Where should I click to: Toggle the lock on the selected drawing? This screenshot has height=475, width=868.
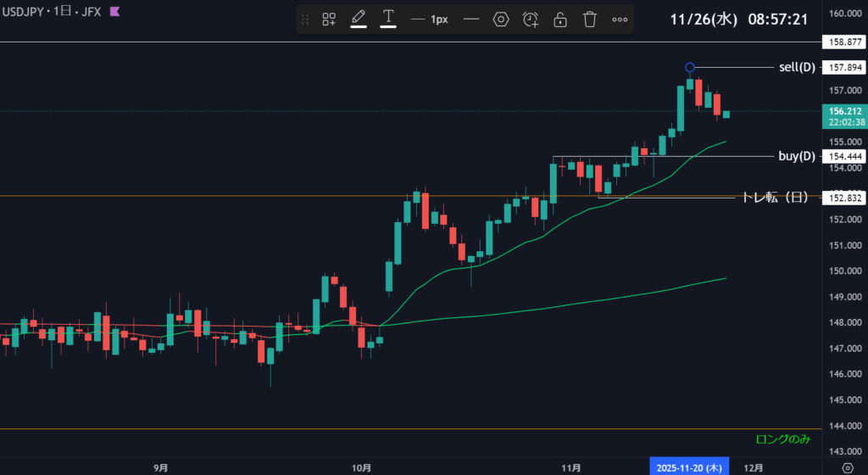click(560, 20)
